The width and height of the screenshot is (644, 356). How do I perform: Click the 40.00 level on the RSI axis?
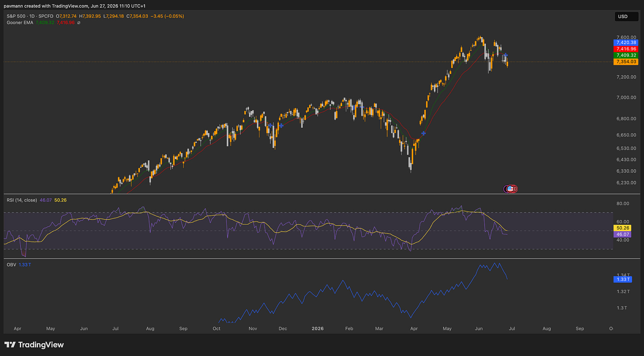pos(623,240)
